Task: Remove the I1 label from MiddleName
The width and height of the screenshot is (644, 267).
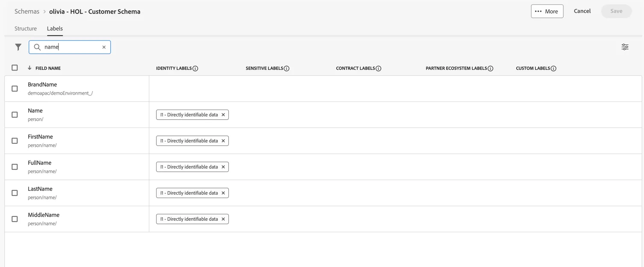Action: coord(223,219)
